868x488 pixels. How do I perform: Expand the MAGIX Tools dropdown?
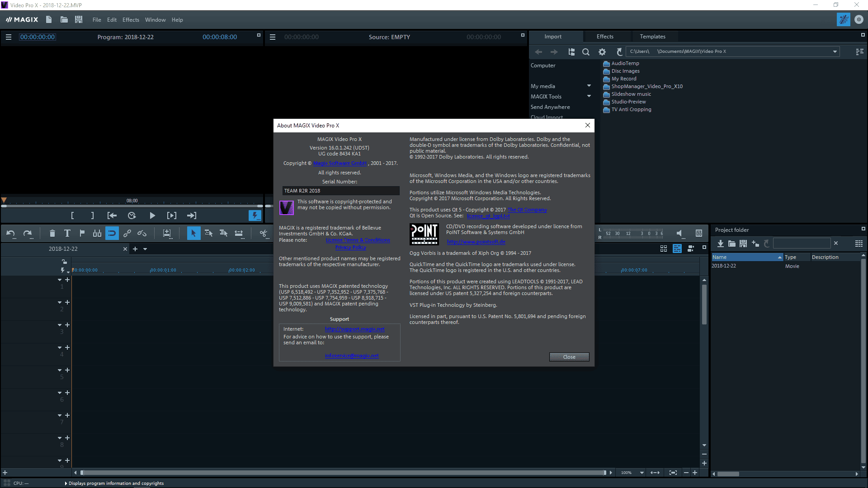589,96
